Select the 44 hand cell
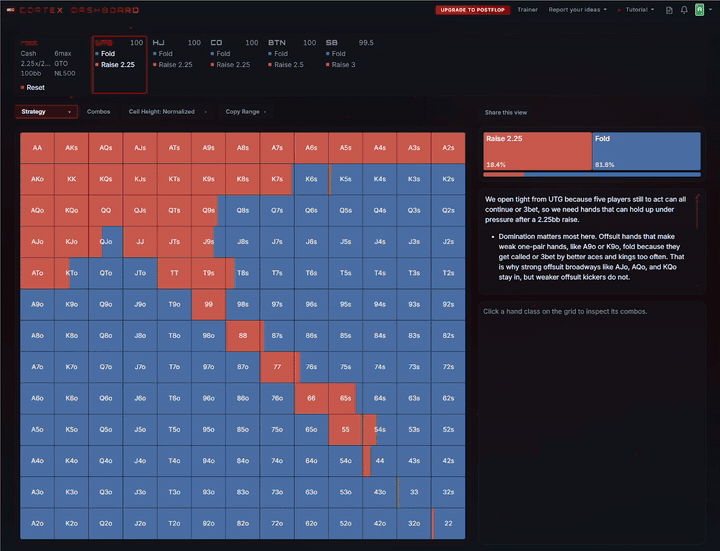 tap(380, 461)
